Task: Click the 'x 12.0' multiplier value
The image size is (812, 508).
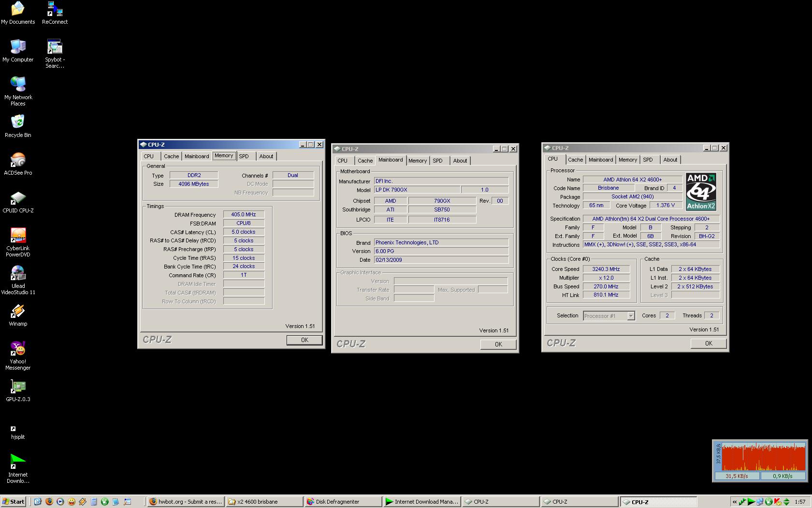Action: tap(606, 278)
